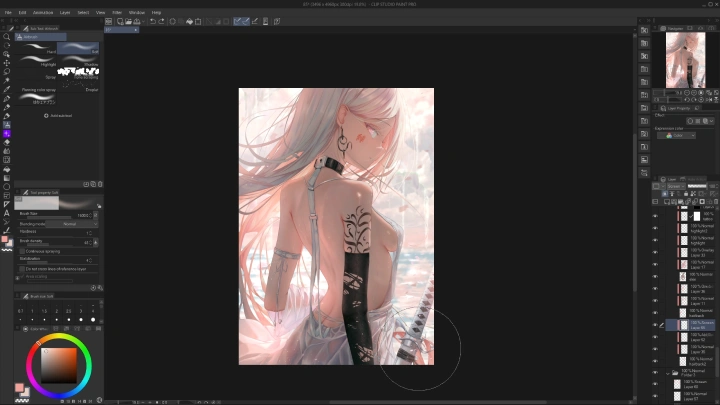Click the Hardness stepper arrows

pyautogui.click(x=91, y=233)
